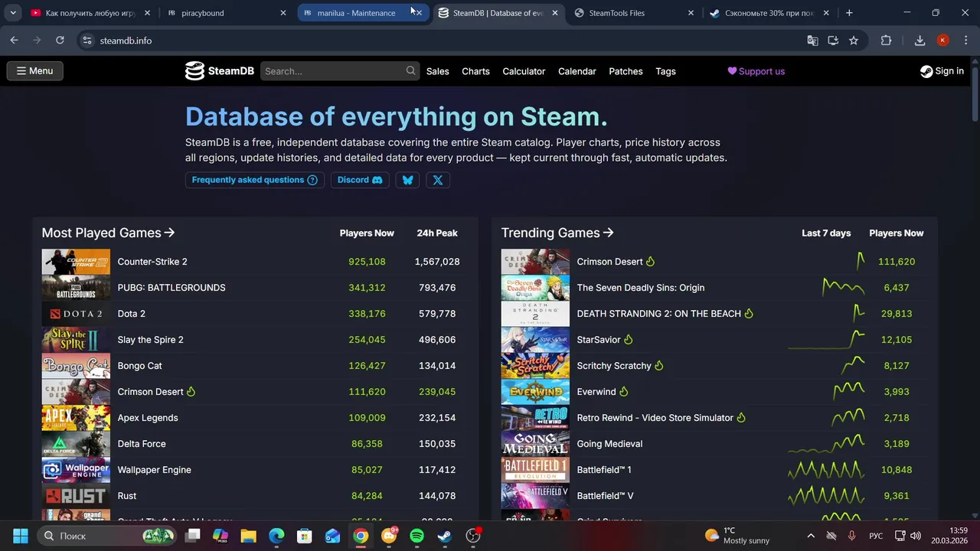
Task: Open the Chrome downloads icon
Action: click(920, 41)
